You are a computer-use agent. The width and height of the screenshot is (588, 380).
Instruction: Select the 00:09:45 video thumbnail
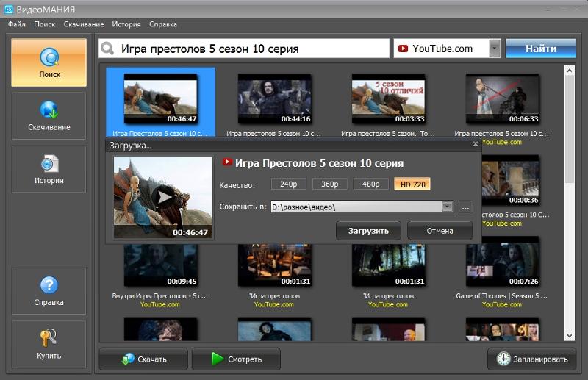tap(160, 265)
